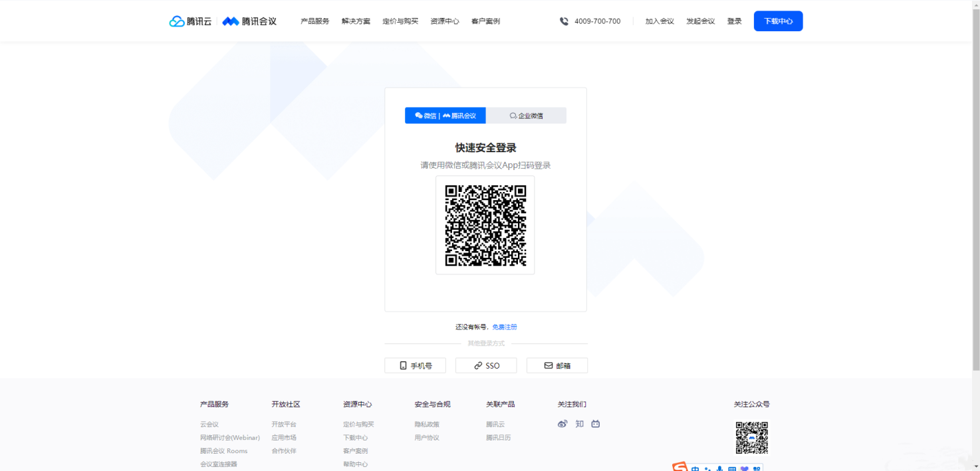Click the login QR code image
Viewport: 980px width, 471px height.
485,225
